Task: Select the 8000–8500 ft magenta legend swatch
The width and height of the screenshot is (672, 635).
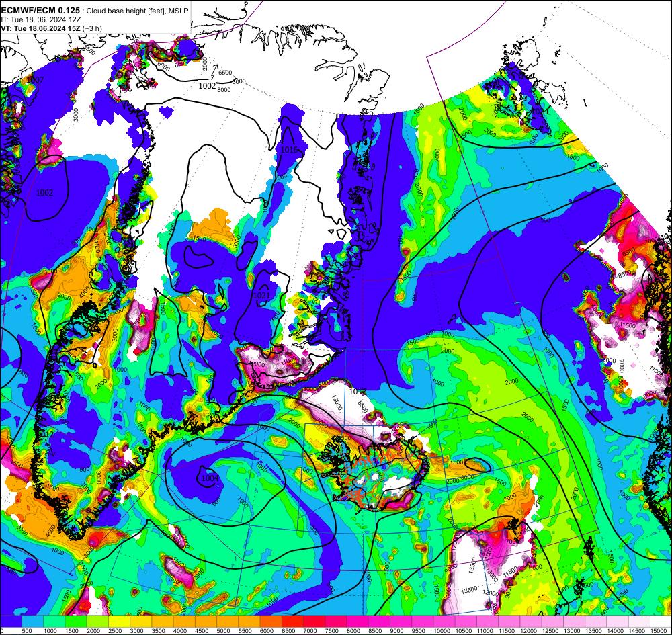Action: click(358, 622)
